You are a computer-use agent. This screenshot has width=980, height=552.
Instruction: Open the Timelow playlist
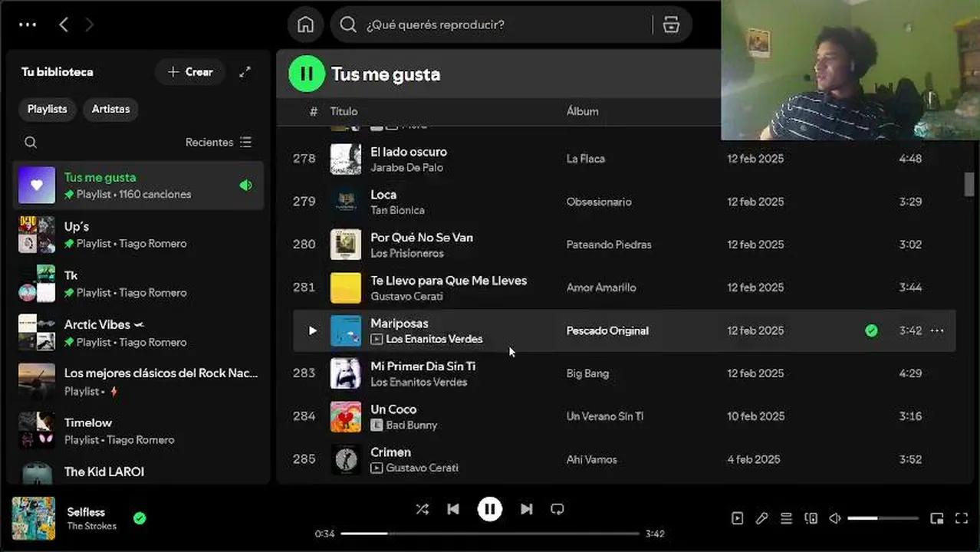click(138, 431)
